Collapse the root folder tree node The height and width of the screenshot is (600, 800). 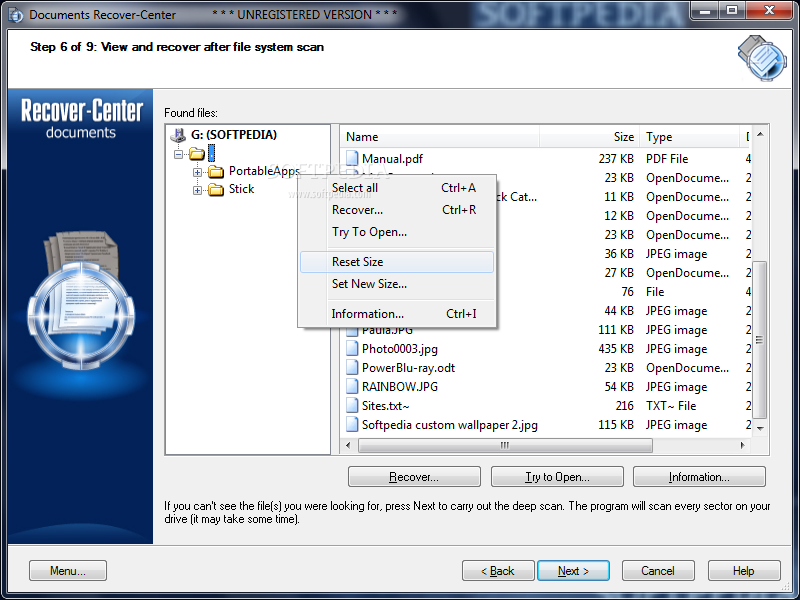coord(178,154)
